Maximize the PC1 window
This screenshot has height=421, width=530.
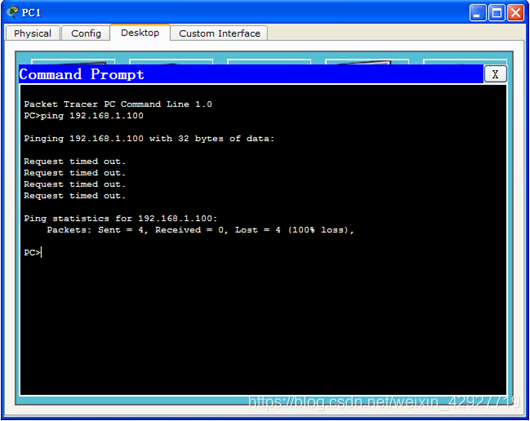point(497,13)
